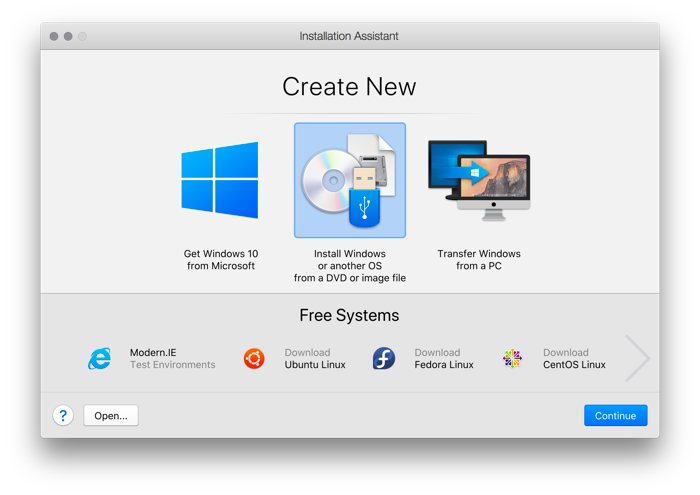Click 'Install Windows or another OS' label
This screenshot has width=700, height=495.
tap(350, 266)
